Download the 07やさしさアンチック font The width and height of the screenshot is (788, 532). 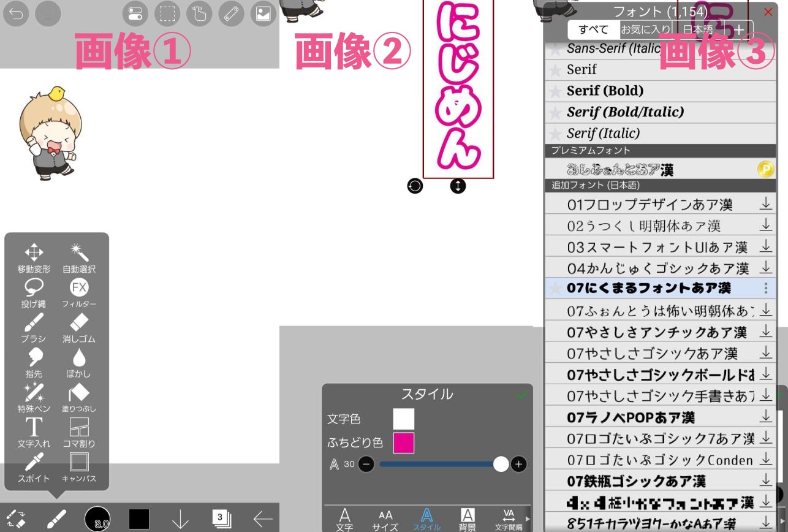(x=766, y=332)
